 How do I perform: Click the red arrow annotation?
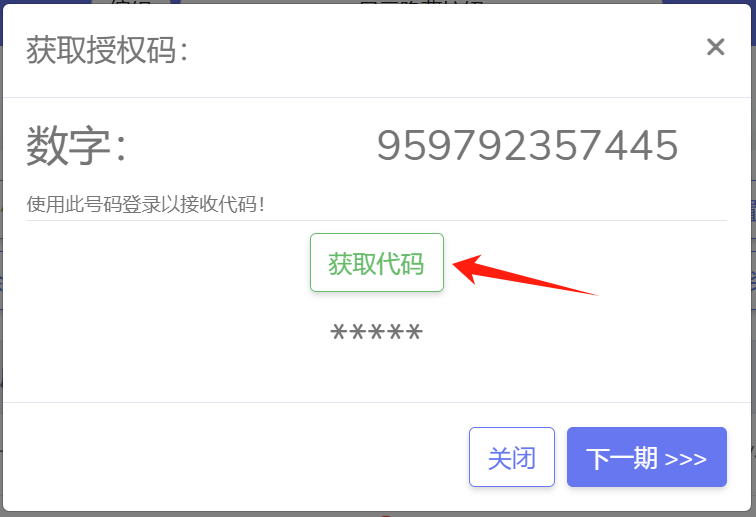click(525, 275)
